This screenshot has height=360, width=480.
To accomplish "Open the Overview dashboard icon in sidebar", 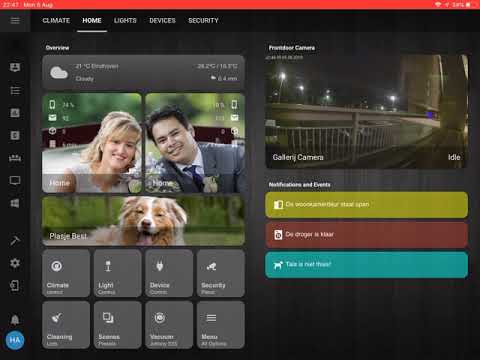I will pos(15,68).
